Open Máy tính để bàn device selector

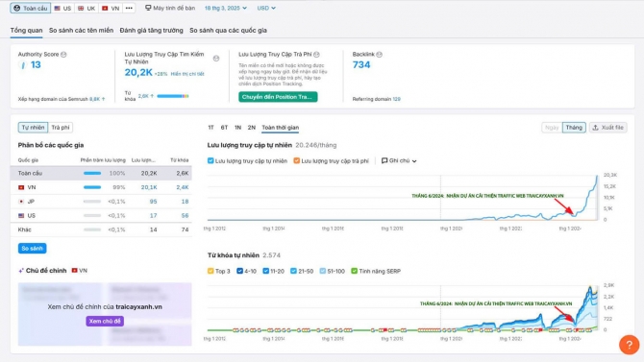pos(170,9)
